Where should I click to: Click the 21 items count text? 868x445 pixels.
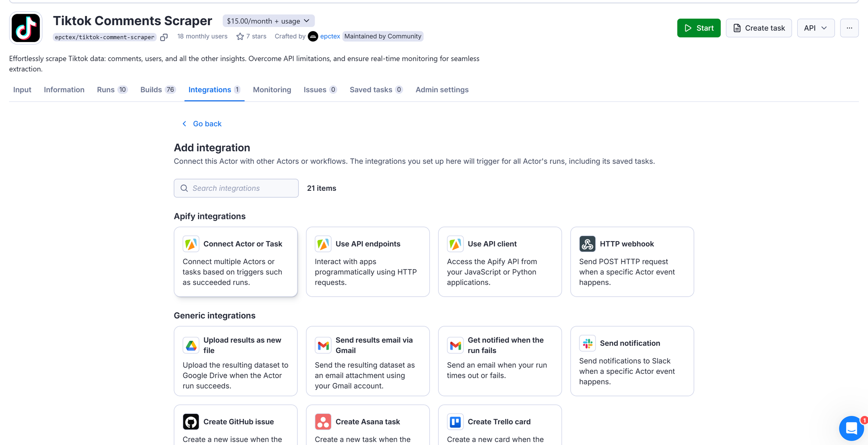(322, 188)
